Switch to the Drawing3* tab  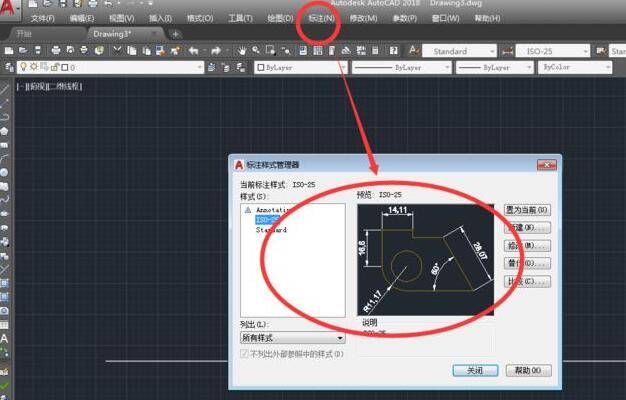click(120, 33)
